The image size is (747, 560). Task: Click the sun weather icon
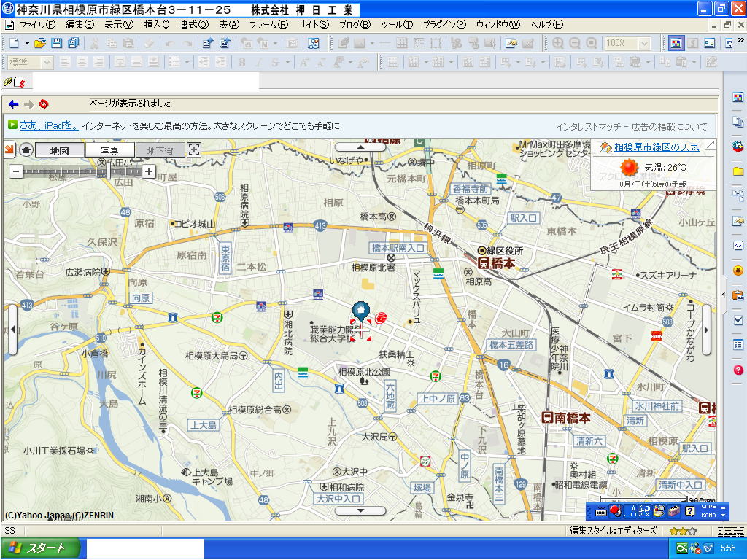coord(629,167)
